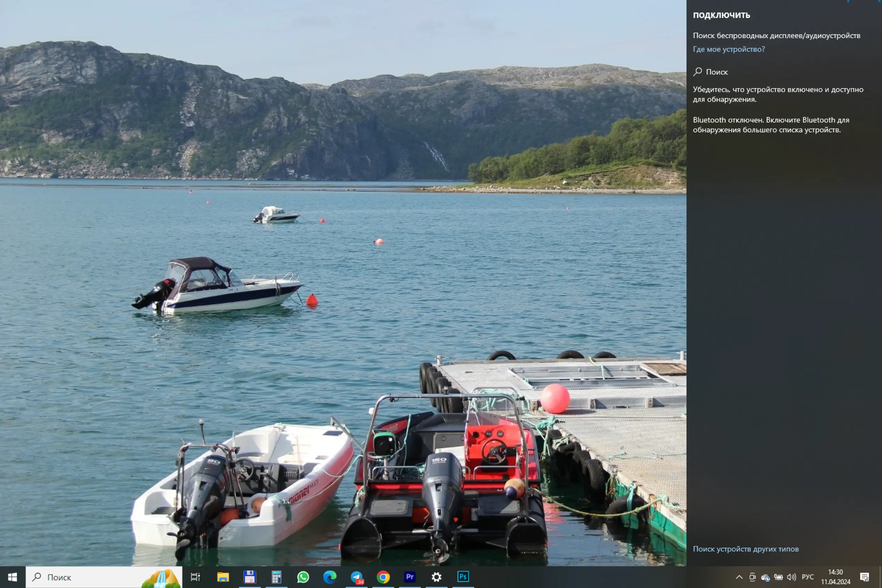Expand the hidden system tray icons
The width and height of the screenshot is (882, 588).
pos(739,577)
